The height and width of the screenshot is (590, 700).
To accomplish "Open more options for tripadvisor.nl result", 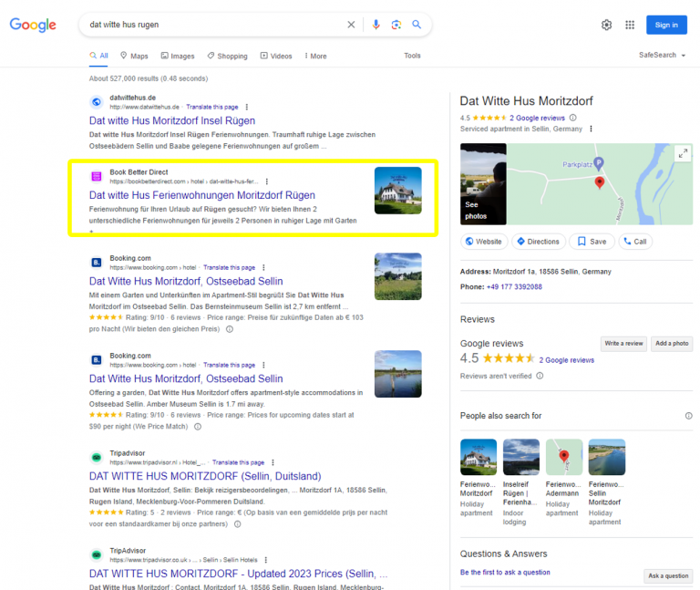I will (273, 462).
